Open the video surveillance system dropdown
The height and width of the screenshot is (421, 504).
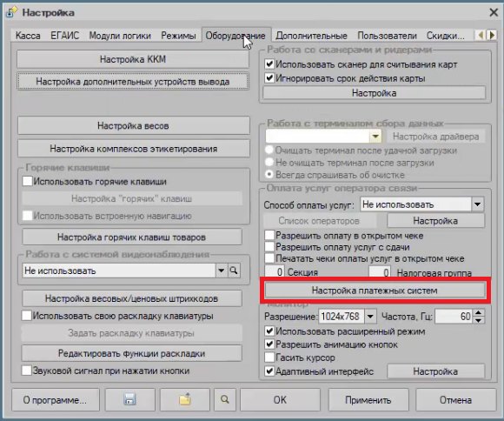221,271
